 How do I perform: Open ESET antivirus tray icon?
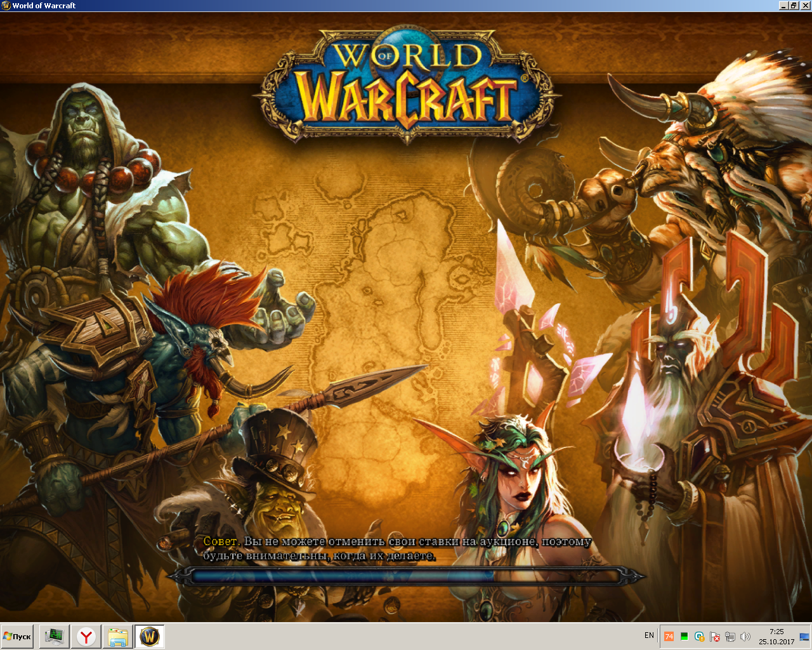point(699,636)
